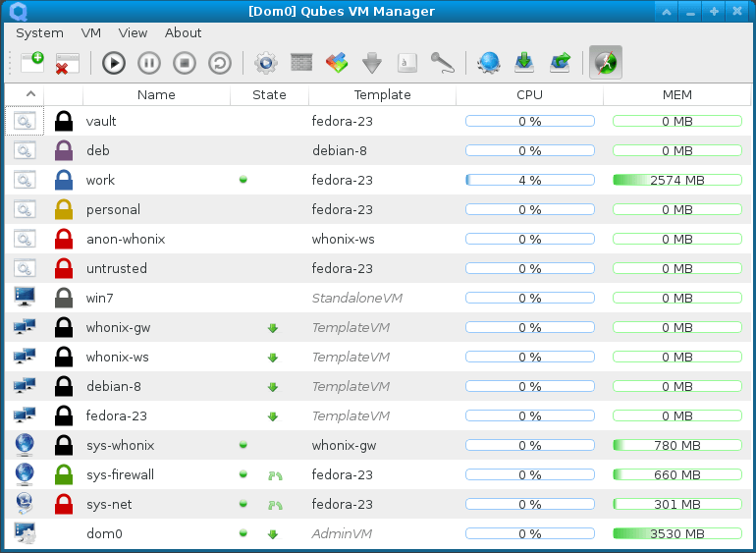Viewport: 756px width, 553px height.
Task: Click the 780 MB memory bar of sys-whonix
Action: coord(676,445)
